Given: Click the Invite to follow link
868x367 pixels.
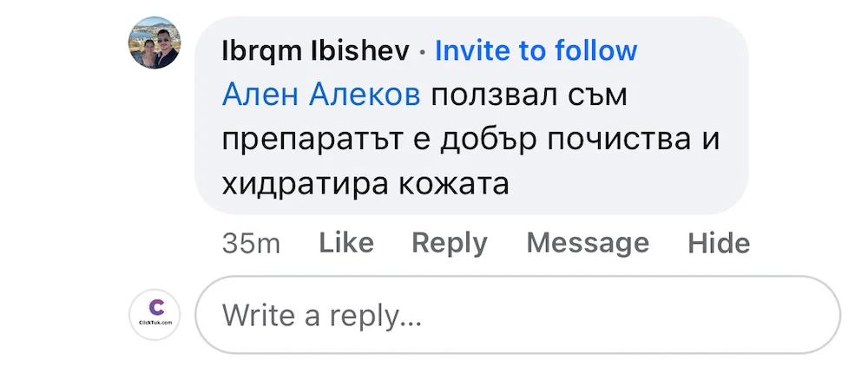Looking at the screenshot, I should [x=536, y=51].
